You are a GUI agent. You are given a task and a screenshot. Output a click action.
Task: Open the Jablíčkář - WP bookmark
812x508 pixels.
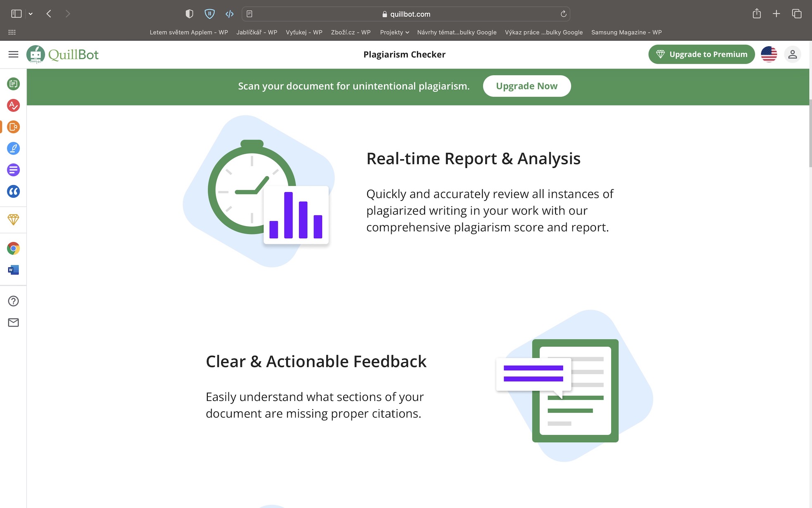256,32
